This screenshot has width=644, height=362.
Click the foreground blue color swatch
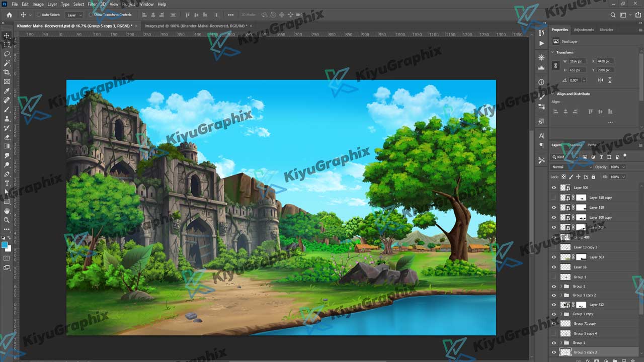point(5,245)
